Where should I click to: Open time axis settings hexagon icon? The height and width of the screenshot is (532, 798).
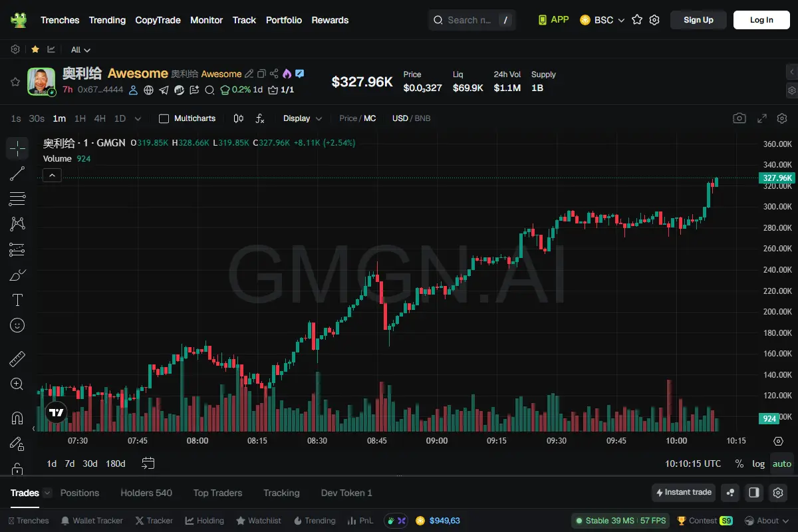click(x=779, y=441)
